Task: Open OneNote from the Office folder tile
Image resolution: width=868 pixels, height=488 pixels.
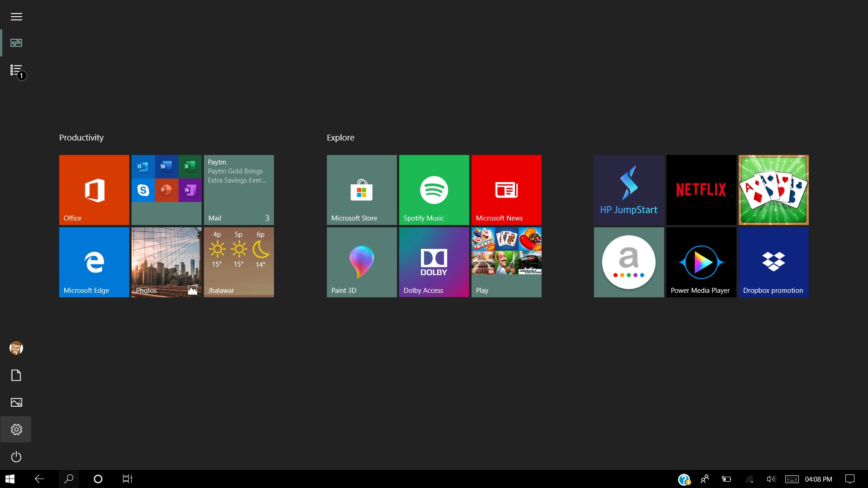Action: click(x=190, y=190)
